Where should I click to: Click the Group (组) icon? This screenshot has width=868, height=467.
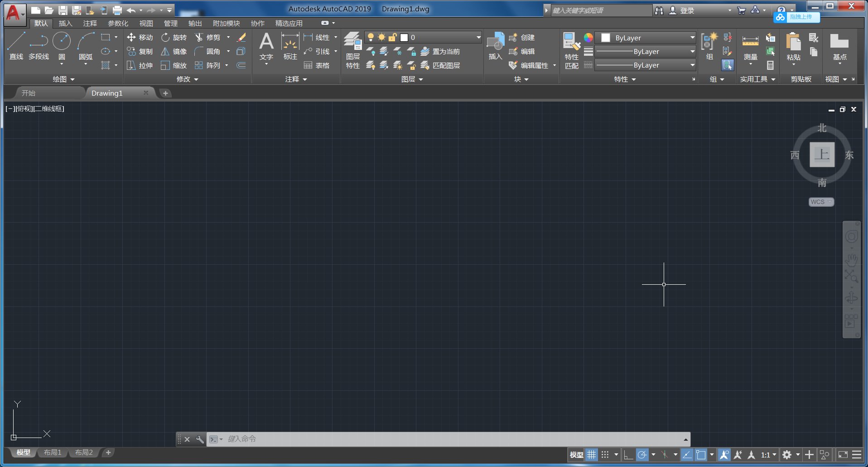[709, 46]
